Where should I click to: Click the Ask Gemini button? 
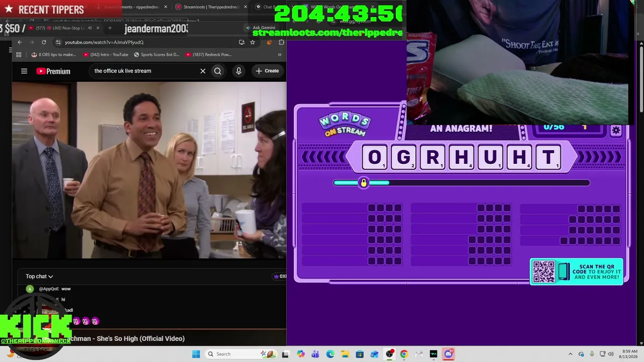[x=261, y=28]
